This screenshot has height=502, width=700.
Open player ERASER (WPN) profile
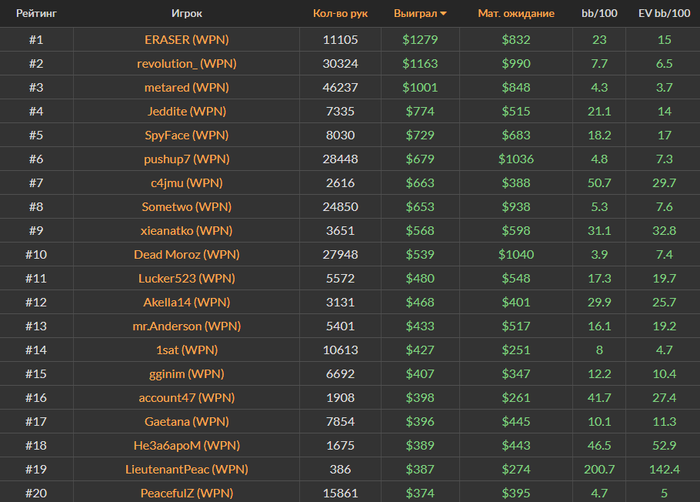point(187,40)
